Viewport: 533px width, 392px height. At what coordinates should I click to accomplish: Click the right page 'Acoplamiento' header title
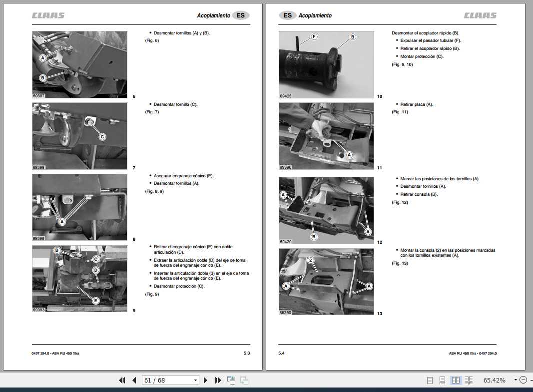point(315,15)
